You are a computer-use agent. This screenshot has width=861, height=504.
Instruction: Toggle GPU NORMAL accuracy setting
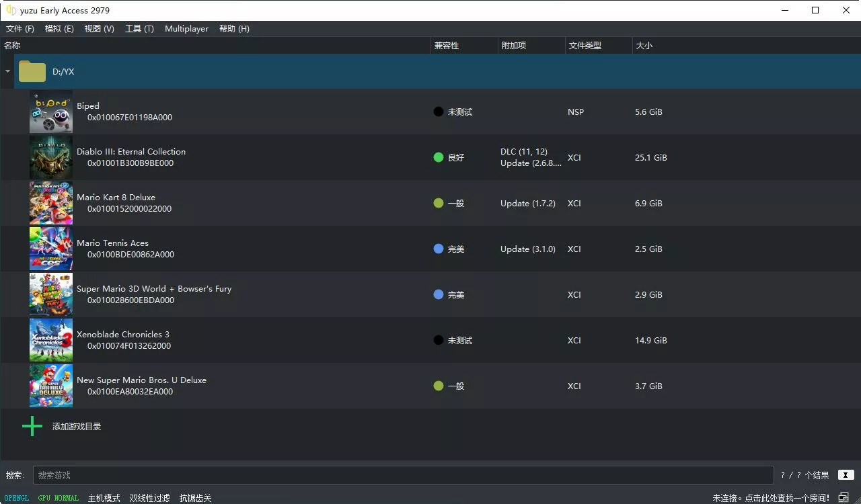click(59, 498)
